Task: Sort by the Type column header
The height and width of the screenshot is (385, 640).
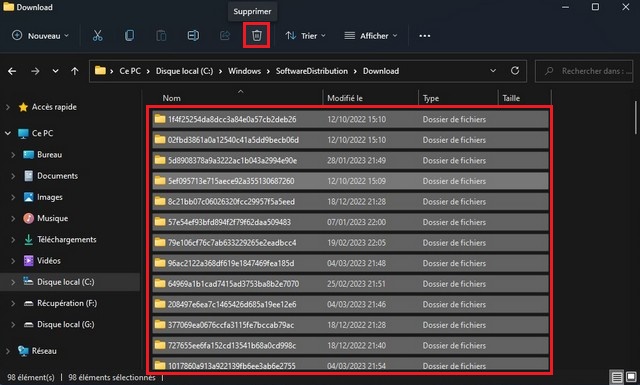Action: click(431, 98)
